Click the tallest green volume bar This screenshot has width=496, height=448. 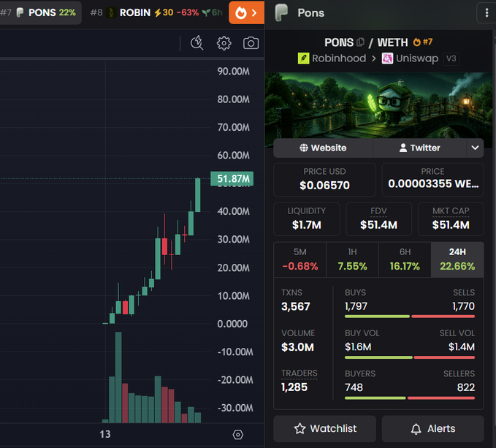(x=118, y=377)
